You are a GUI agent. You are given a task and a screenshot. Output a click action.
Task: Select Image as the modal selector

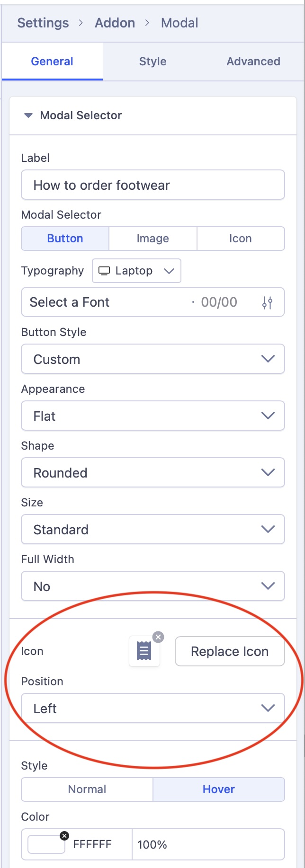(152, 239)
